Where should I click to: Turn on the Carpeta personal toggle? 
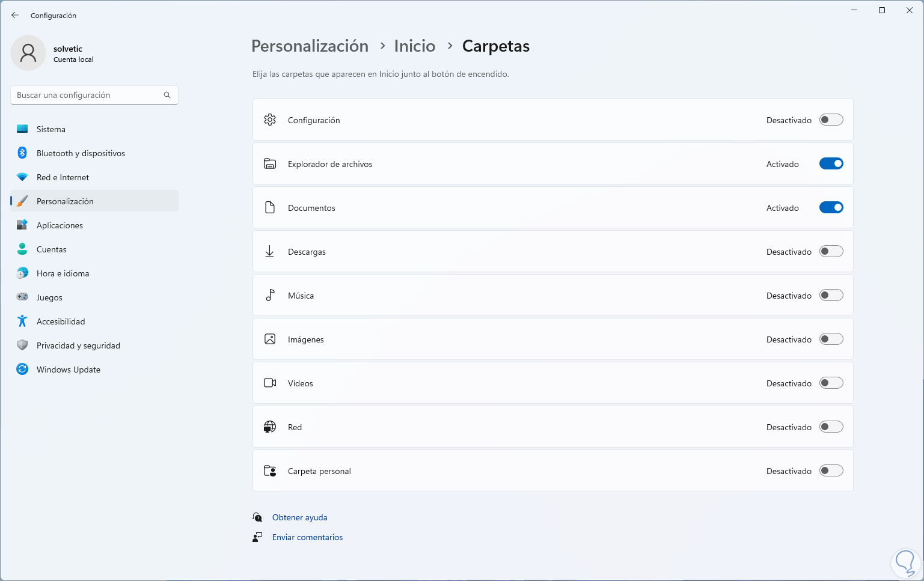[x=831, y=471]
